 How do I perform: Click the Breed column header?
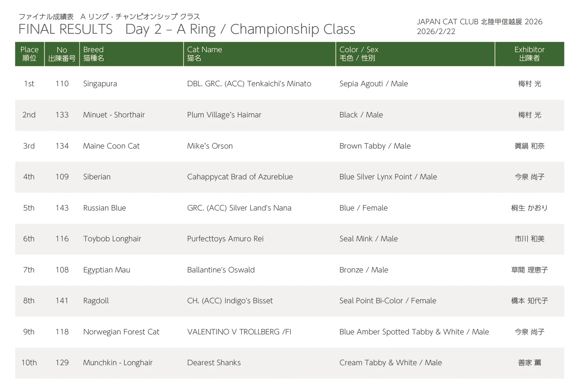(x=94, y=54)
